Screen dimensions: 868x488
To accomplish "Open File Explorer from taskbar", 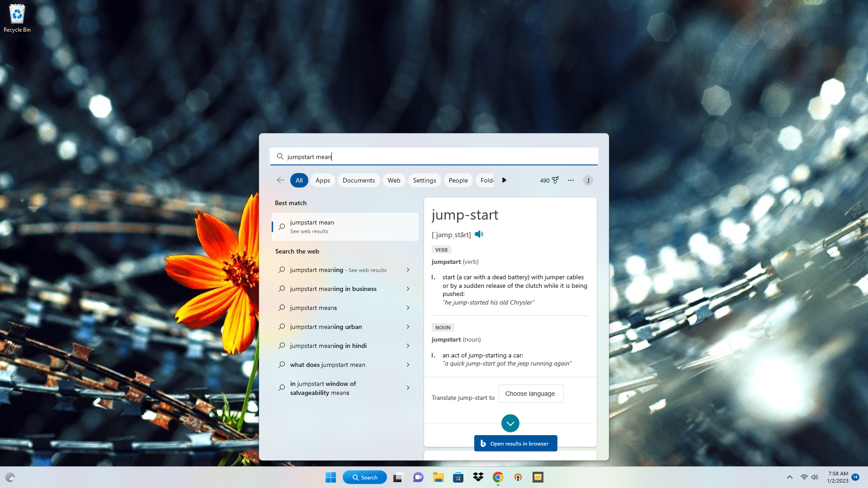I will (438, 477).
